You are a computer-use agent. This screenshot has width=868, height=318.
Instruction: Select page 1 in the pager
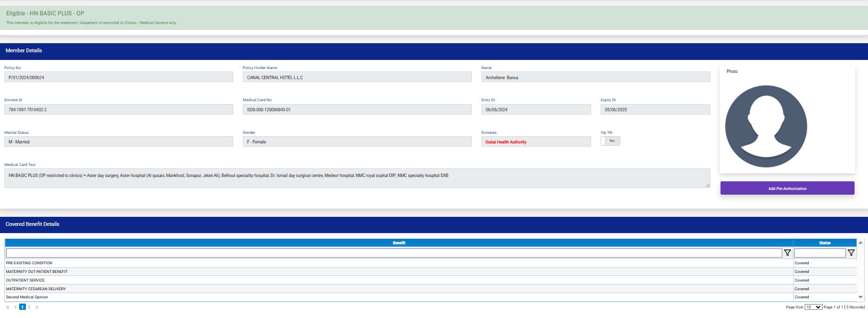click(x=22, y=307)
